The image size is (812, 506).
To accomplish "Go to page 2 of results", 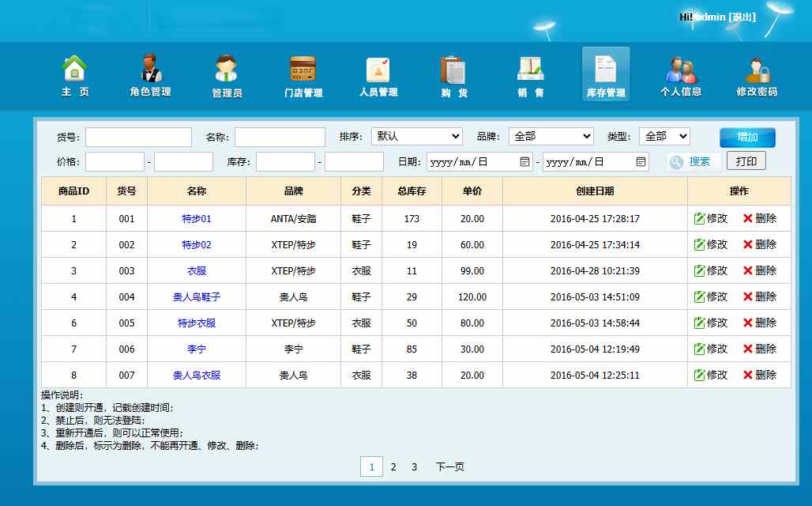I will (x=393, y=467).
